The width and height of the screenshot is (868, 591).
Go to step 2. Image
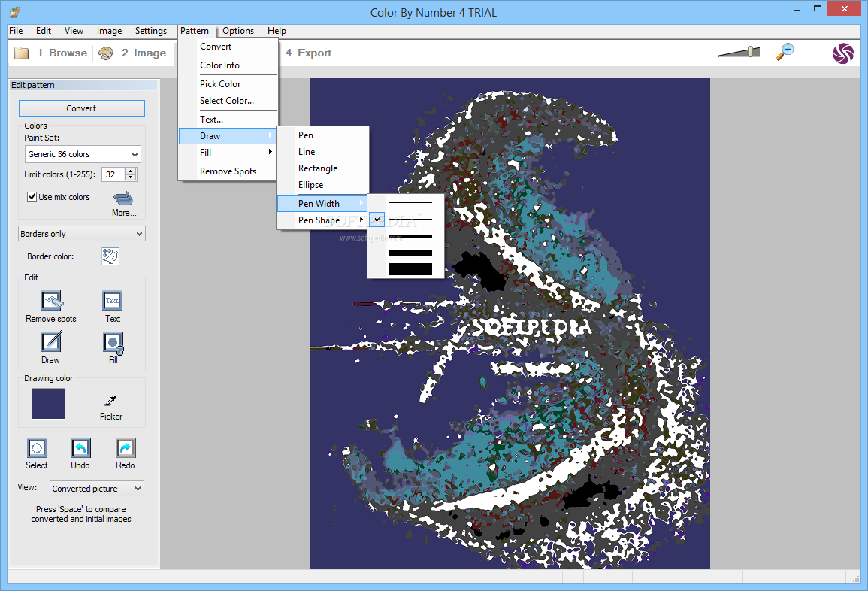144,53
